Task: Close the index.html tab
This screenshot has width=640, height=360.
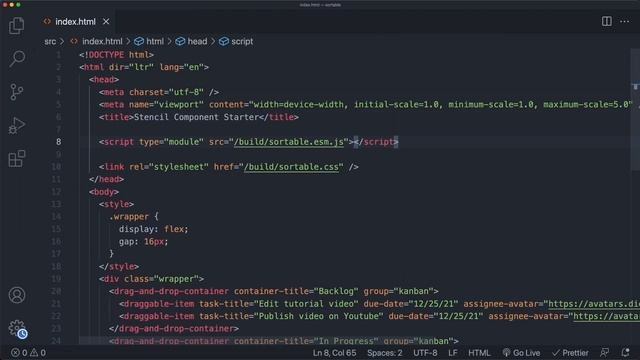Action: click(106, 22)
